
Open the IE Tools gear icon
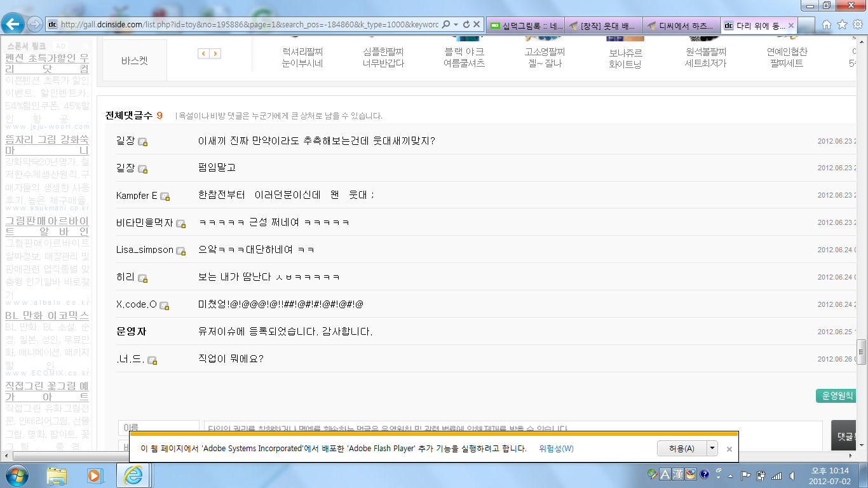tap(857, 25)
